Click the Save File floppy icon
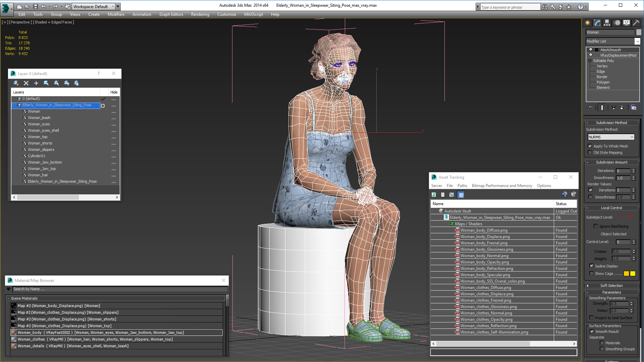 point(36,6)
